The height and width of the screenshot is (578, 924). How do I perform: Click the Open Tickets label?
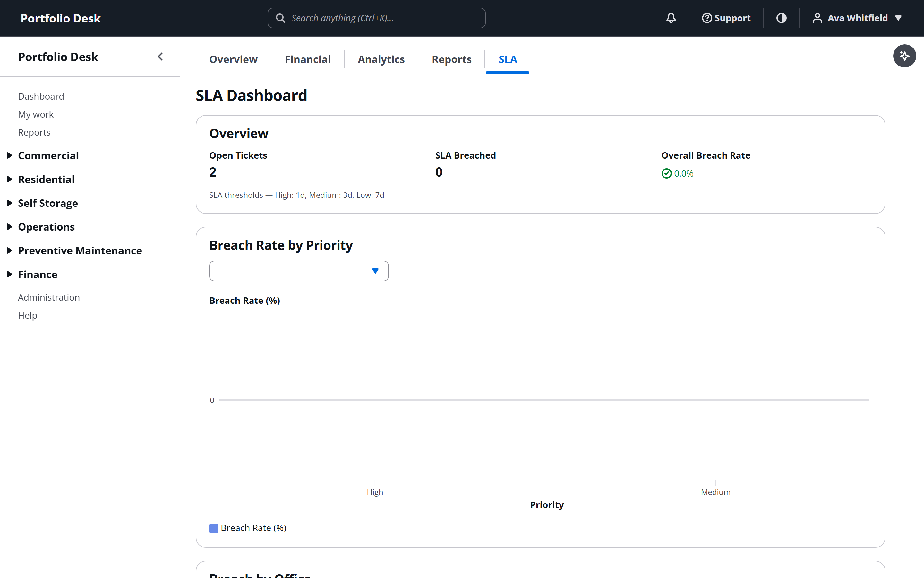[238, 155]
